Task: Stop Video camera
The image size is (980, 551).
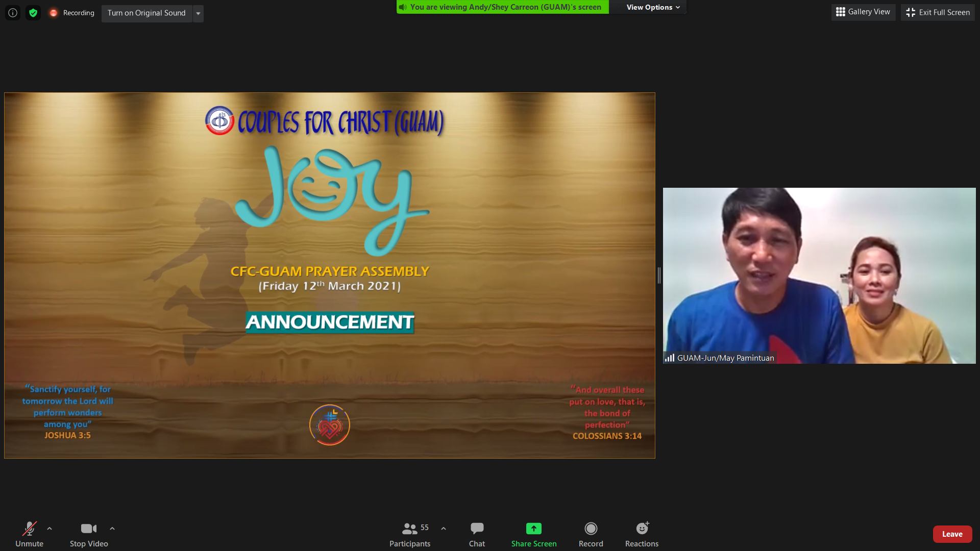Action: tap(89, 534)
